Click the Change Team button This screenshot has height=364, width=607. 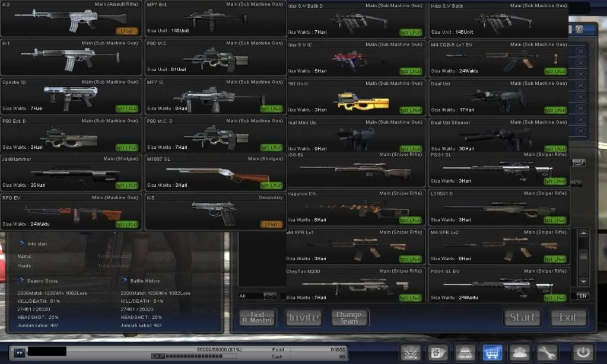[x=349, y=318]
